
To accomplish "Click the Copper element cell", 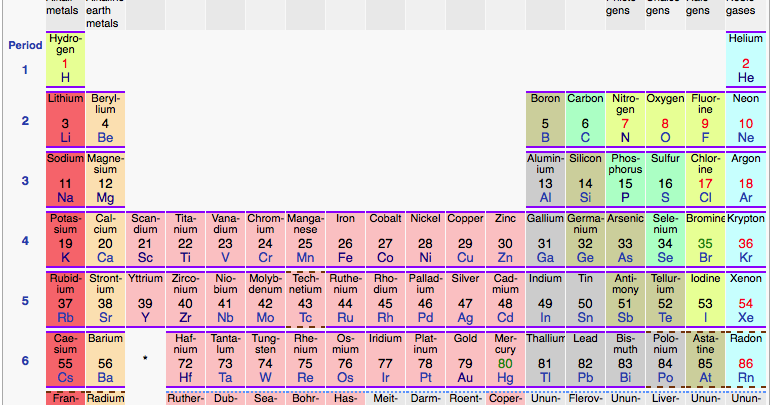I will [465, 239].
